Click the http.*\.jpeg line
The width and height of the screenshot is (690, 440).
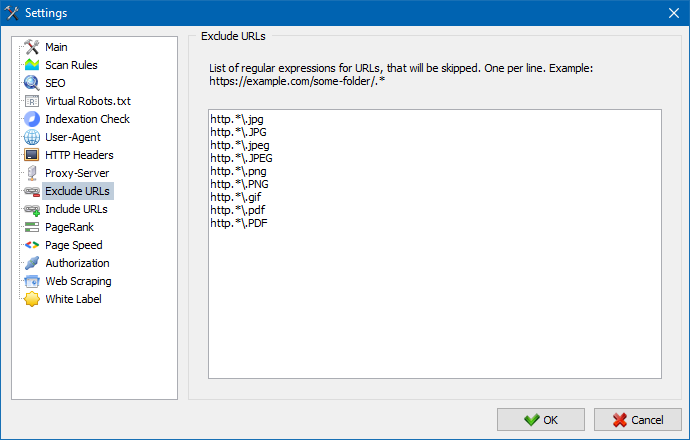pyautogui.click(x=240, y=145)
